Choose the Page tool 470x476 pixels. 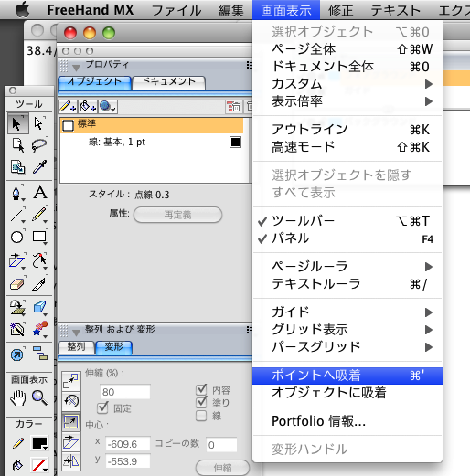tap(17, 145)
